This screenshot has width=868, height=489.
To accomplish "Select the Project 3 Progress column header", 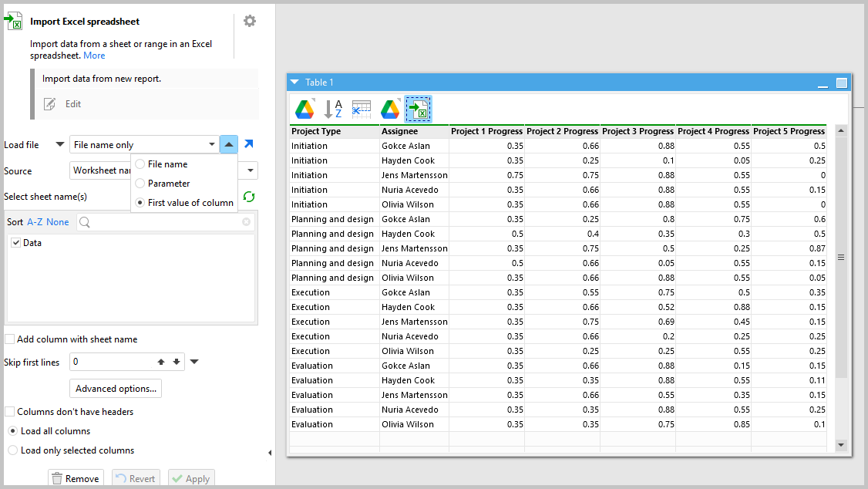I will click(x=638, y=131).
